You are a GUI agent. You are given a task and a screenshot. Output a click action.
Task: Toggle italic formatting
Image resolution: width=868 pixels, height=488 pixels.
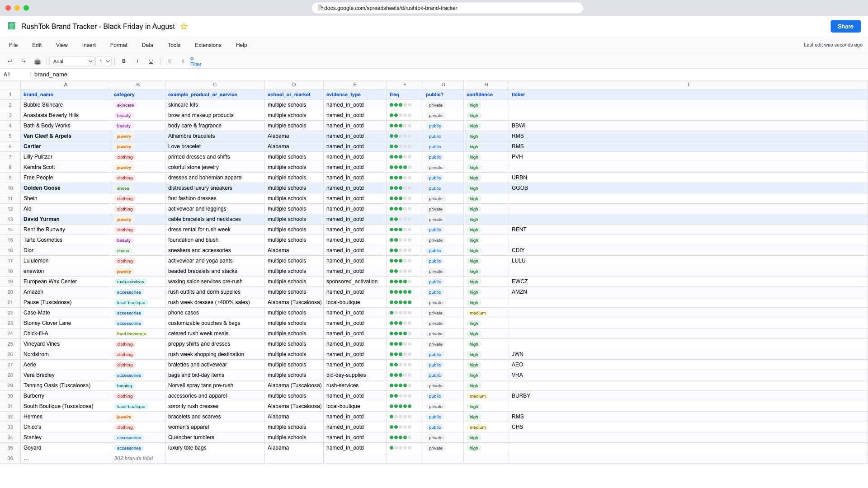(137, 61)
